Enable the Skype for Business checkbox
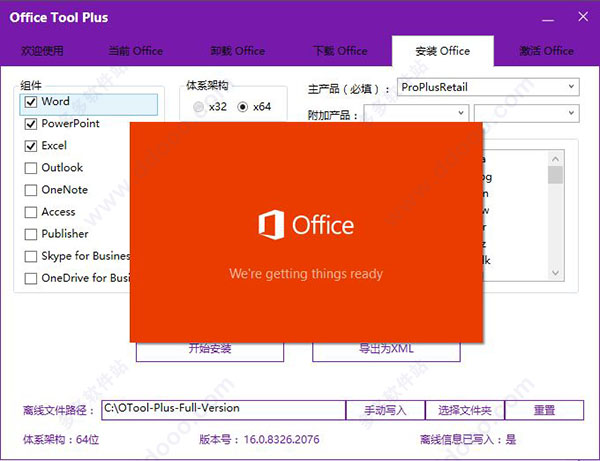Image resolution: width=600 pixels, height=461 pixels. click(x=31, y=256)
